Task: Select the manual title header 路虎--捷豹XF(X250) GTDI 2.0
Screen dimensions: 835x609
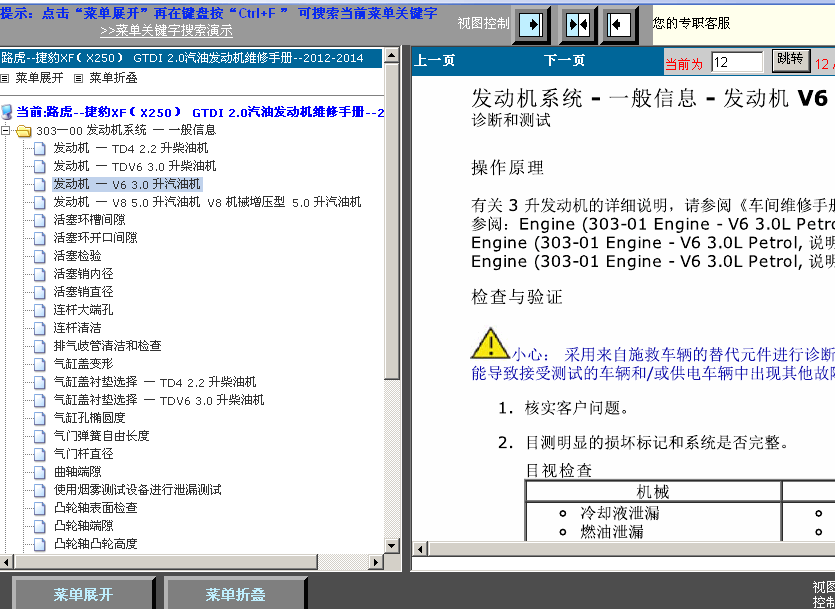Action: (x=191, y=58)
